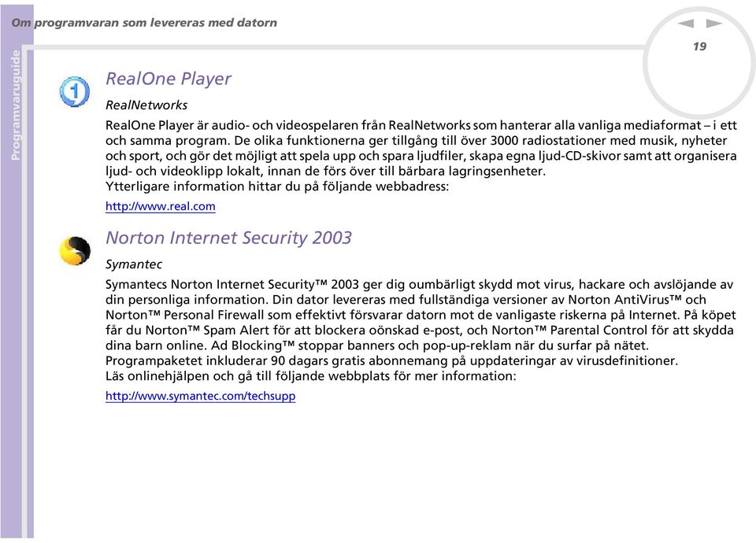
Task: Click the line starting 'Symantecs Norton Internet Security™ 2003'
Action: click(420, 284)
